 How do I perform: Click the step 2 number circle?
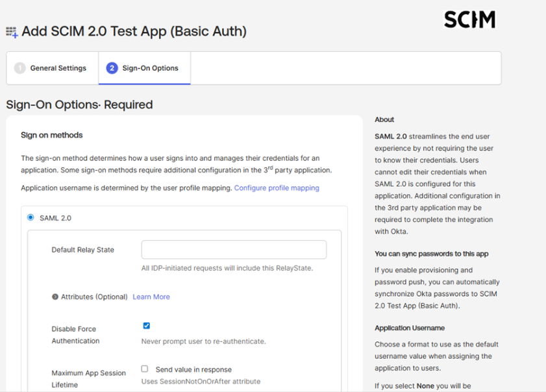coord(112,68)
